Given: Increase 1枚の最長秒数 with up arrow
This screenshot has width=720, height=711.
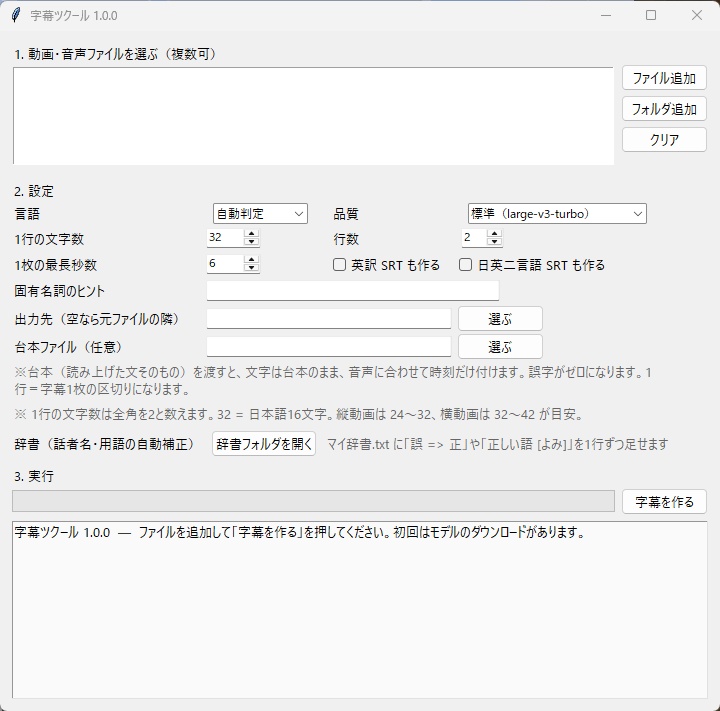Looking at the screenshot, I should coord(252,260).
